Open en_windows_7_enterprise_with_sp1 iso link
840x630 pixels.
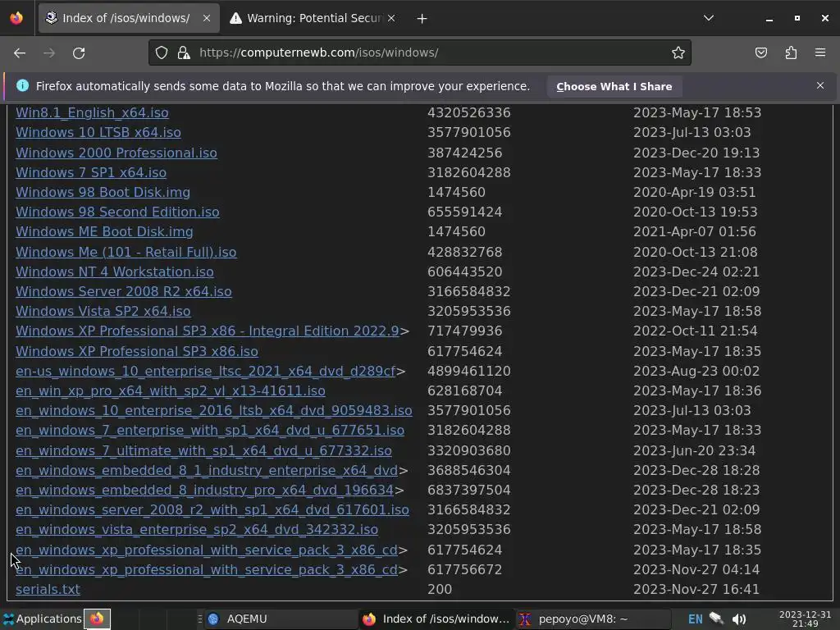[x=210, y=431]
